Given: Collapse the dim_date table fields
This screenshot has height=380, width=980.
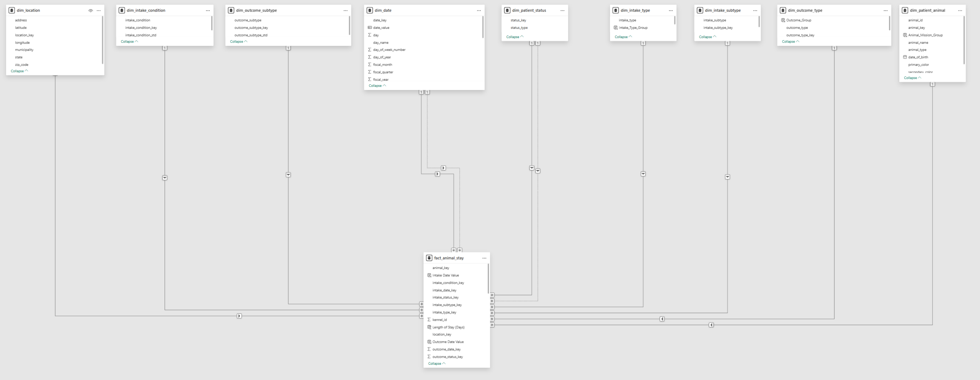Looking at the screenshot, I should tap(377, 86).
